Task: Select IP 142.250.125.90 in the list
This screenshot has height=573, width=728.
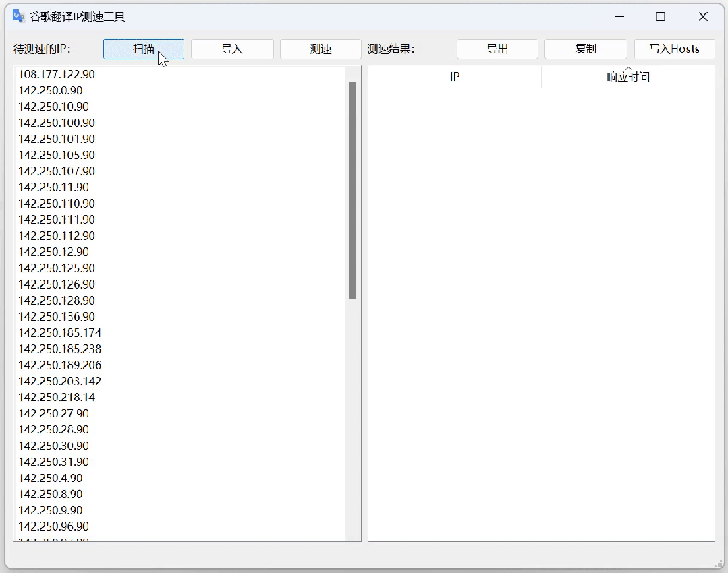Action: tap(57, 268)
